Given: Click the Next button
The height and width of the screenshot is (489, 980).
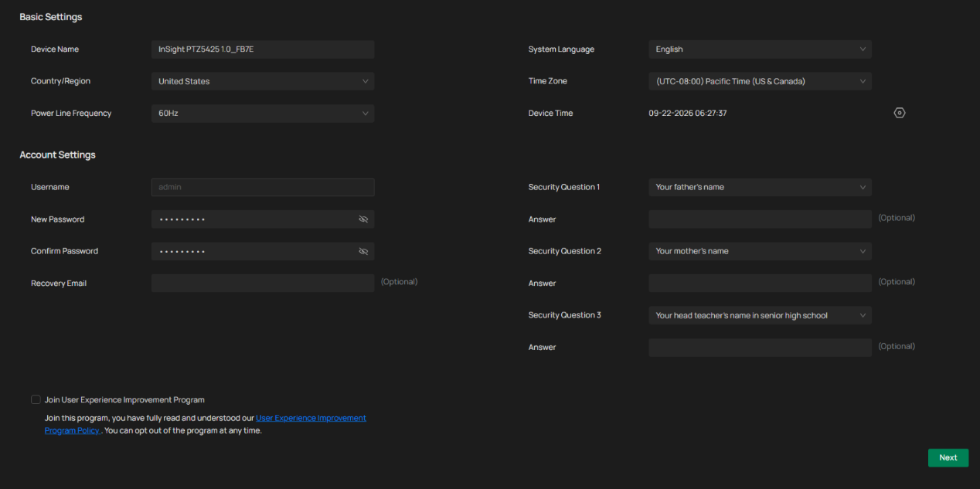Looking at the screenshot, I should point(948,457).
